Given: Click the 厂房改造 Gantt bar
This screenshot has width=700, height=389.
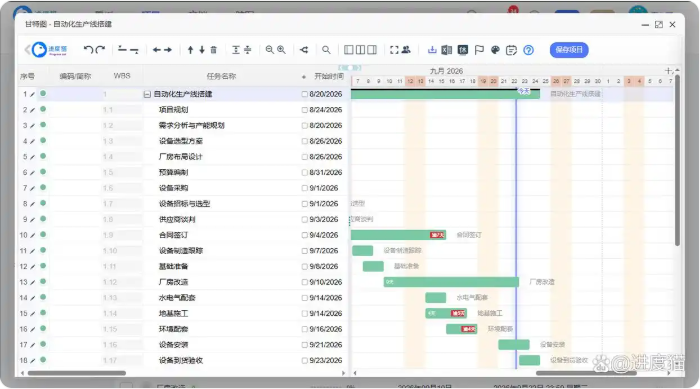Looking at the screenshot, I should click(451, 282).
